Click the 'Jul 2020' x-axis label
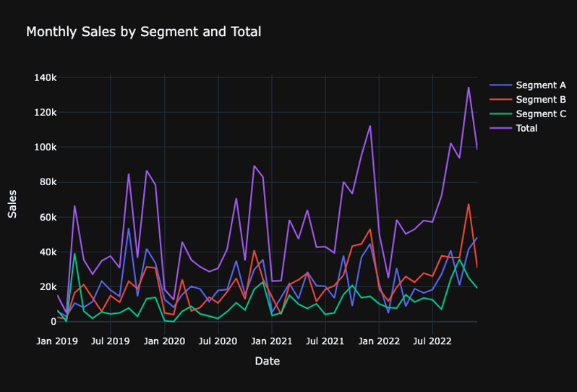The width and height of the screenshot is (577, 392). tap(218, 341)
